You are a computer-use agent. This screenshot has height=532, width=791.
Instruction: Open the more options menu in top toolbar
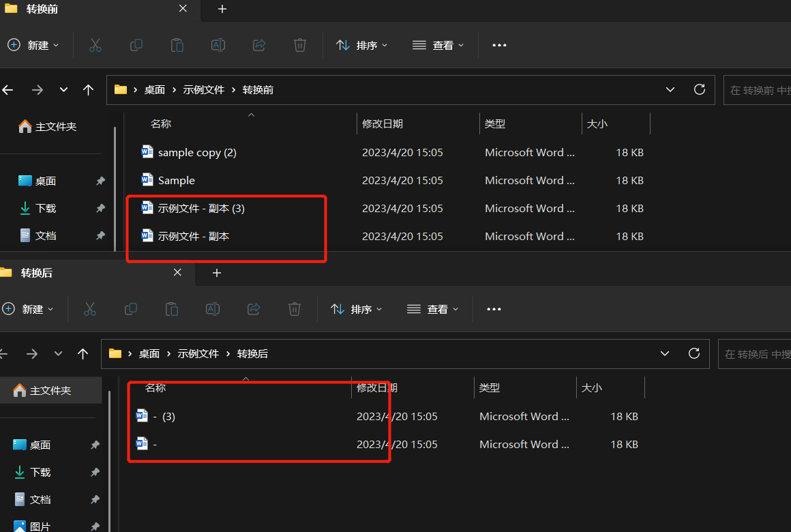(x=499, y=45)
